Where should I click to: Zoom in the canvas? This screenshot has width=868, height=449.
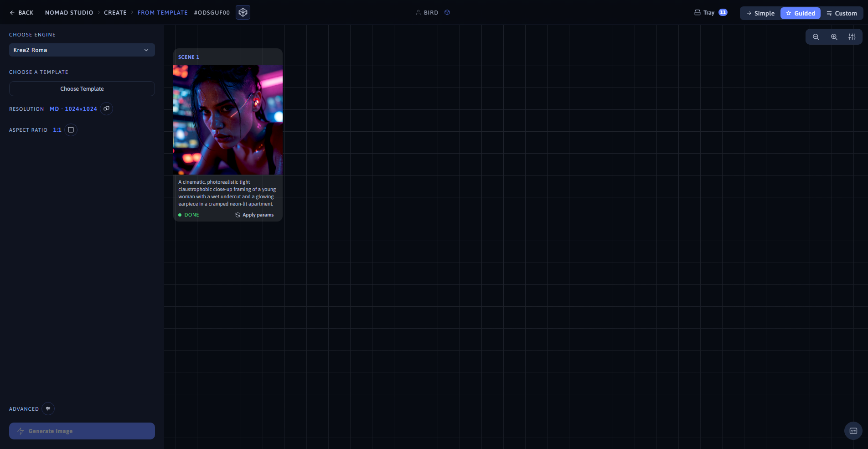tap(834, 37)
